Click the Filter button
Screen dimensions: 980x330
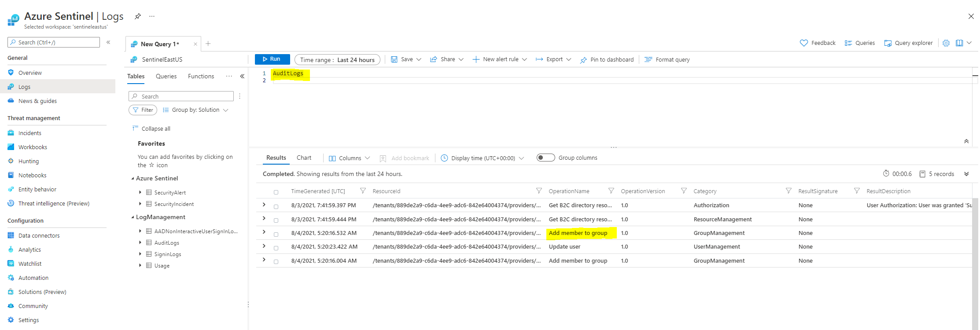click(143, 110)
